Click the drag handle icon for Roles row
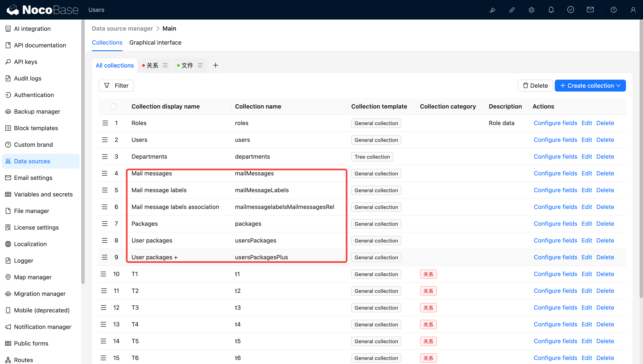This screenshot has width=643, height=364. (x=105, y=123)
